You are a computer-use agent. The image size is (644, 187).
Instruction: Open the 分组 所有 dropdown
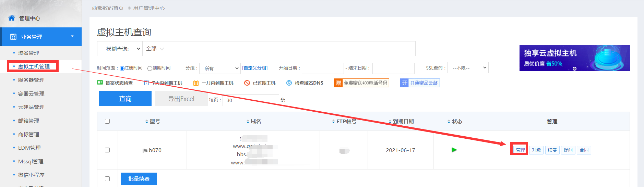click(220, 68)
